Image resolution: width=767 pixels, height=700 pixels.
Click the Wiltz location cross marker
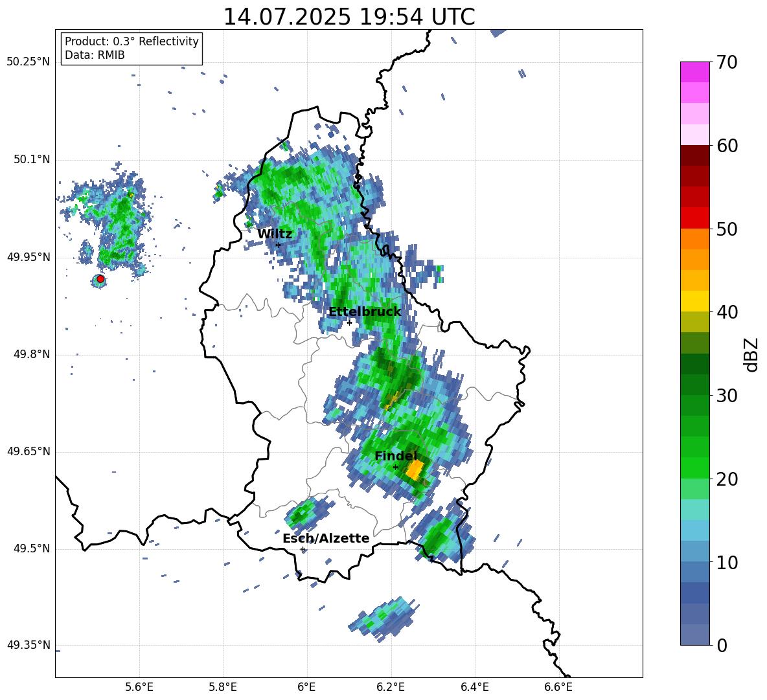pyautogui.click(x=278, y=245)
